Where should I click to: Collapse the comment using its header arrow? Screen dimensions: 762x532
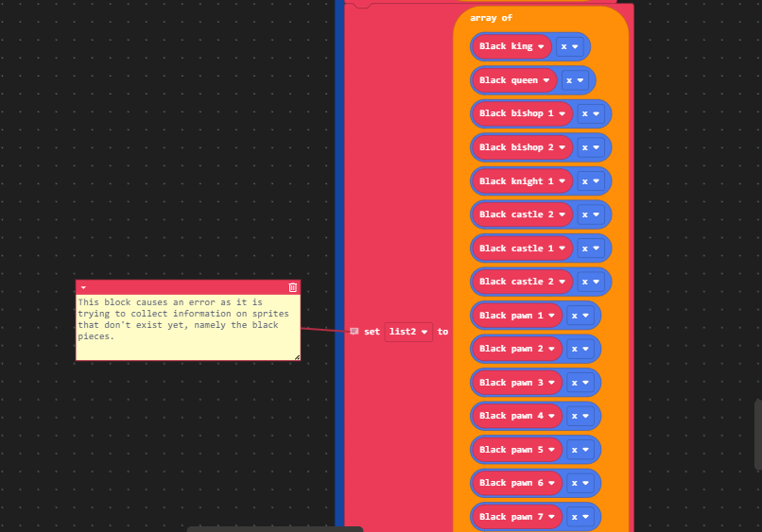[x=83, y=287]
